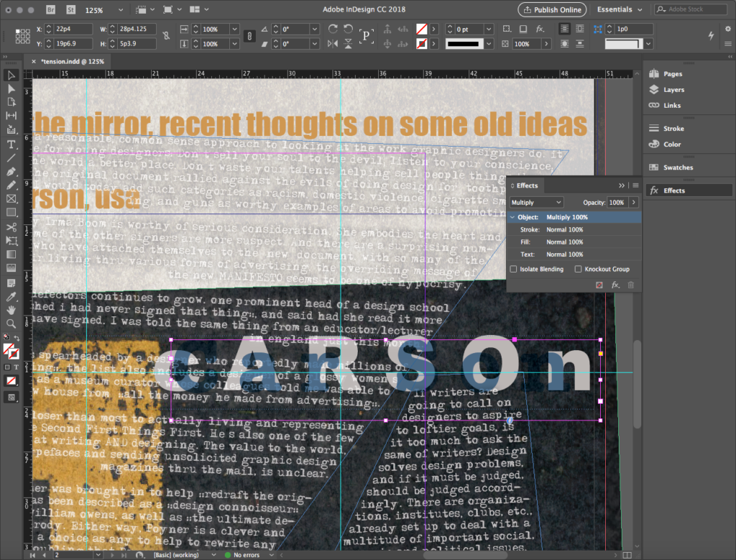Toggle the constrain width and height proportions link
736x560 pixels.
pos(167,36)
